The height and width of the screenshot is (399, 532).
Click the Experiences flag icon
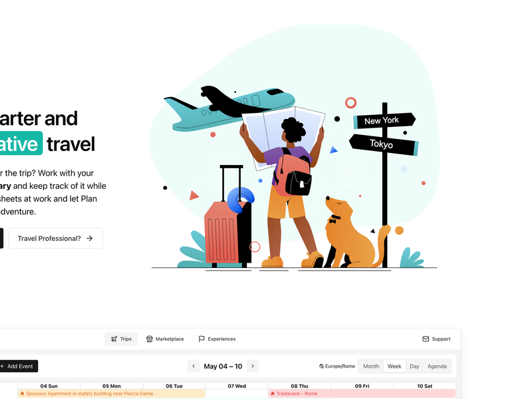pos(201,339)
